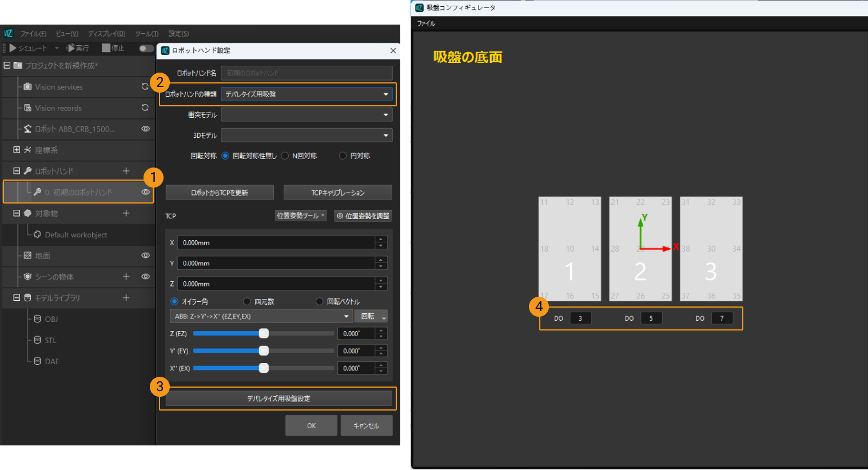Viewport: 868px width, 470px height.
Task: Select the 四元数 radio option
Action: (247, 301)
